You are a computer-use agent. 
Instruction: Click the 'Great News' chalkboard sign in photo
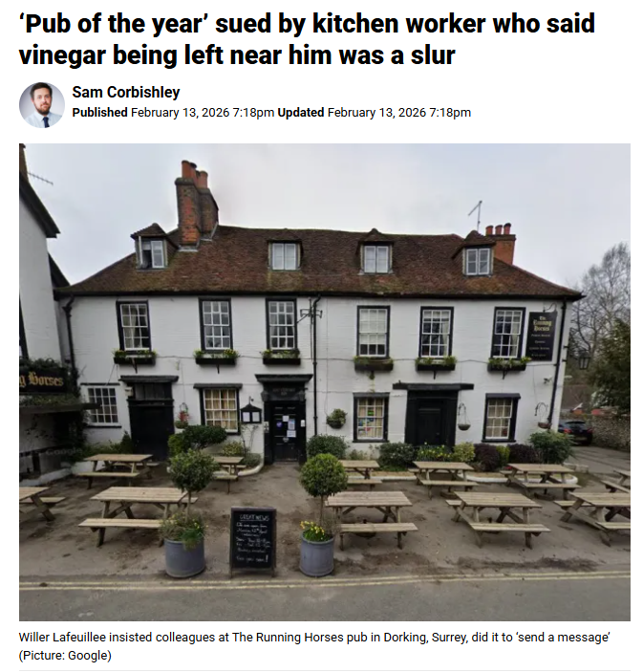(253, 538)
